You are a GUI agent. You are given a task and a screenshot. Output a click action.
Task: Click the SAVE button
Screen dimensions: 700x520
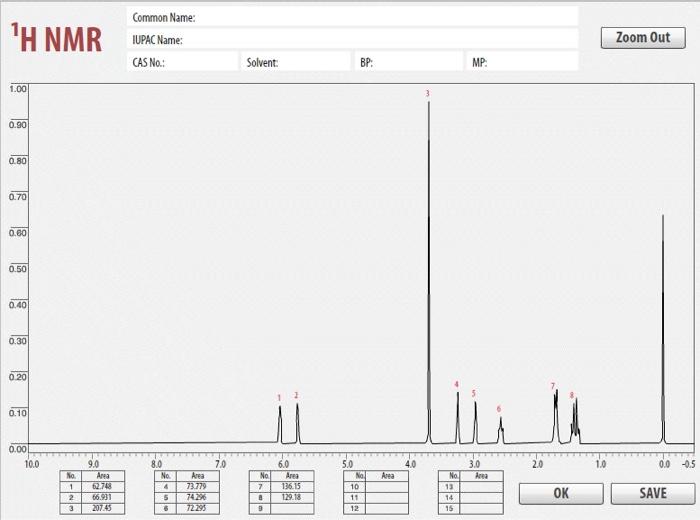coord(653,493)
